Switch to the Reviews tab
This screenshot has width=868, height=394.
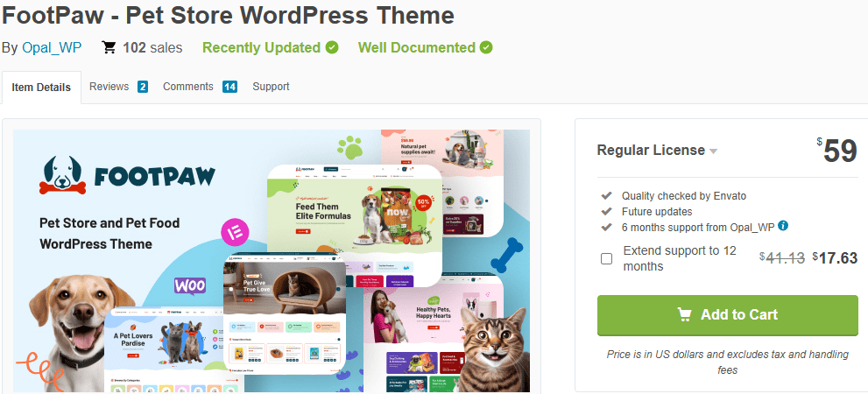tap(109, 87)
